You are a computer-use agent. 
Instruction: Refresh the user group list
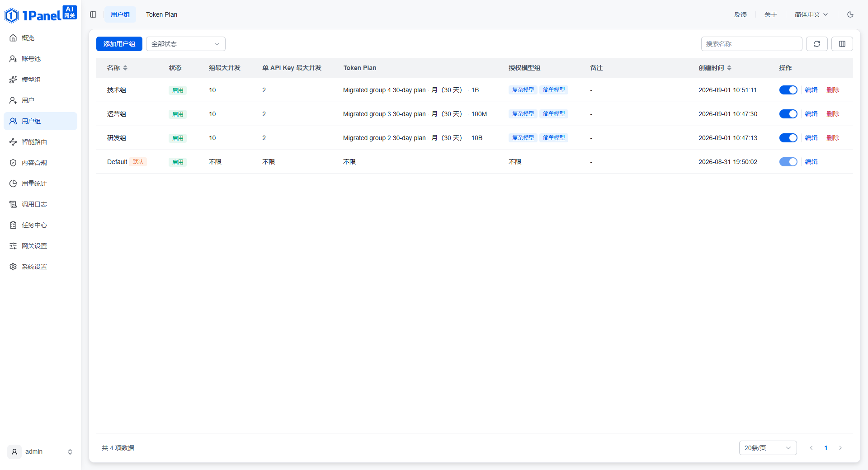click(817, 44)
